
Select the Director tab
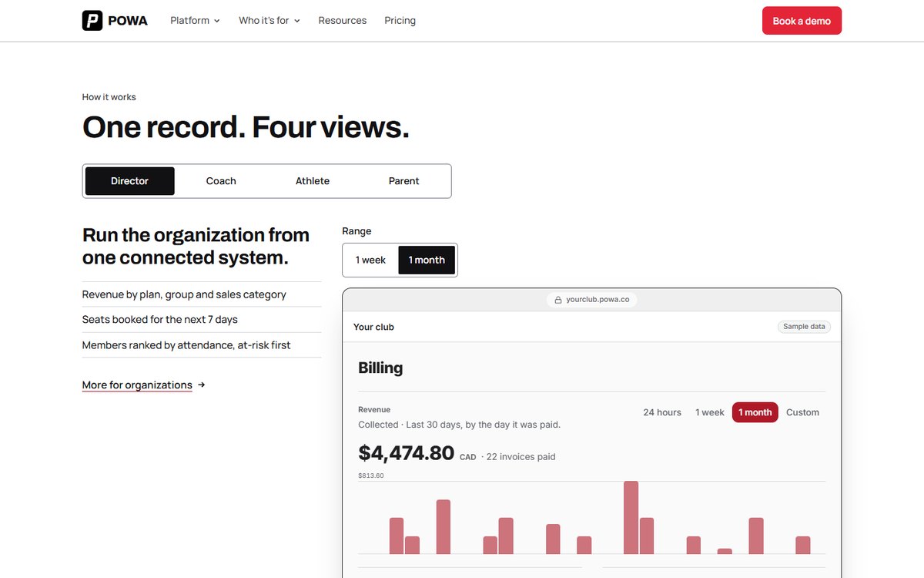click(129, 181)
